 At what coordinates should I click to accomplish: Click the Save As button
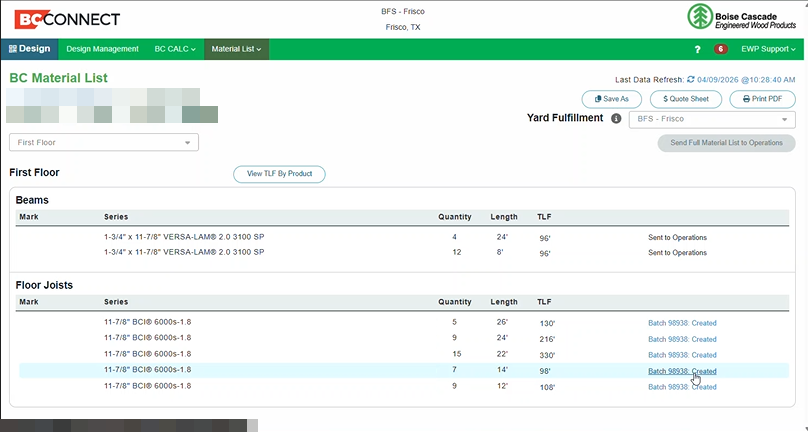(x=612, y=99)
